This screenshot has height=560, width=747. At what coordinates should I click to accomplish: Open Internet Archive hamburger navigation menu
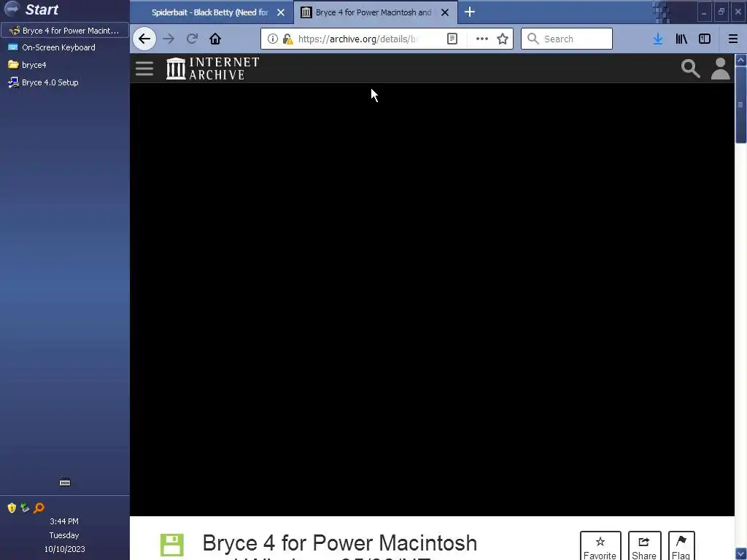click(144, 69)
